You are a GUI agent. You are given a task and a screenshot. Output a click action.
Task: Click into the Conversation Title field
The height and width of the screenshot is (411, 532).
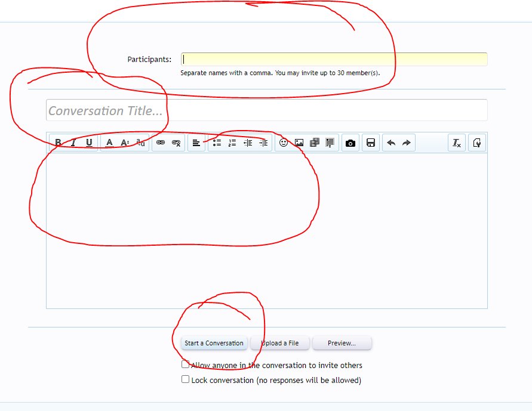pyautogui.click(x=267, y=110)
